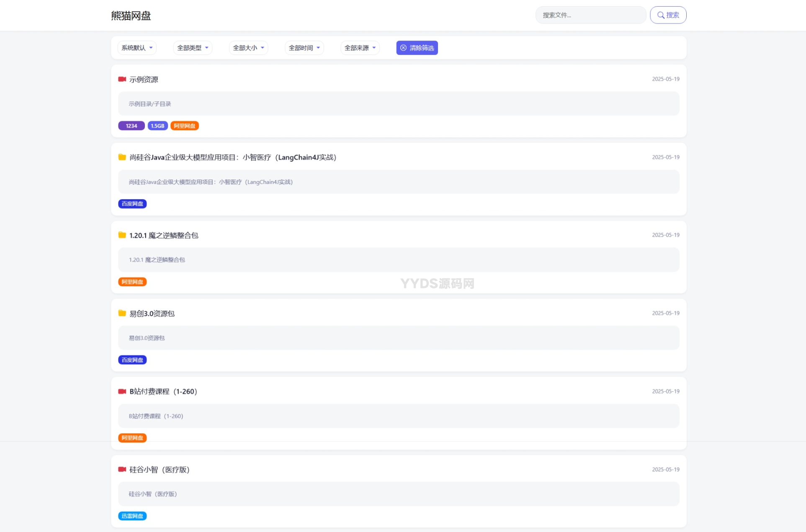
Task: Click the folder icon beside 易创3.0资源包
Action: [x=122, y=313]
